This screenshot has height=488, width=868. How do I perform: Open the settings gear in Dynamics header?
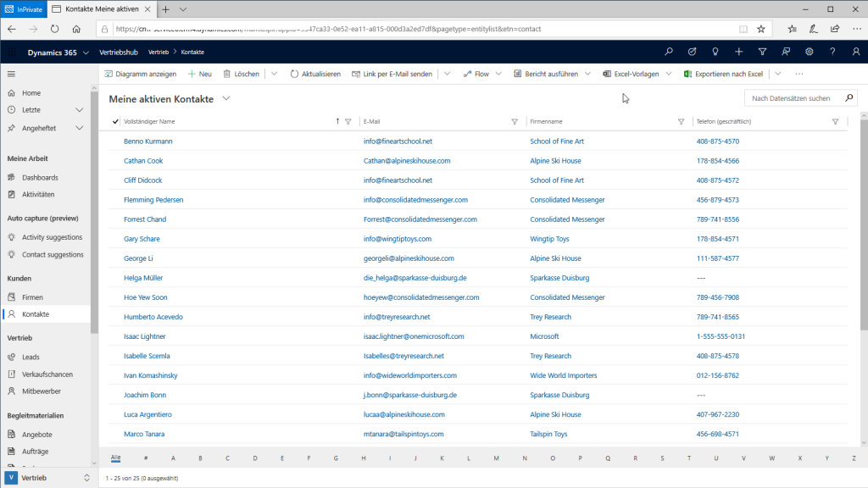[810, 52]
